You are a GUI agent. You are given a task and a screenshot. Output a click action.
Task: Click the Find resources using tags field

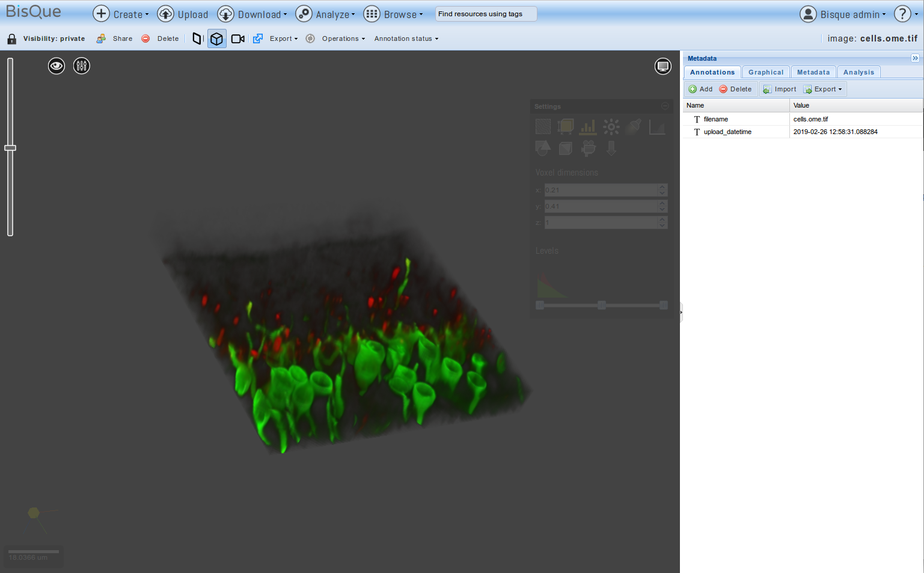point(485,14)
